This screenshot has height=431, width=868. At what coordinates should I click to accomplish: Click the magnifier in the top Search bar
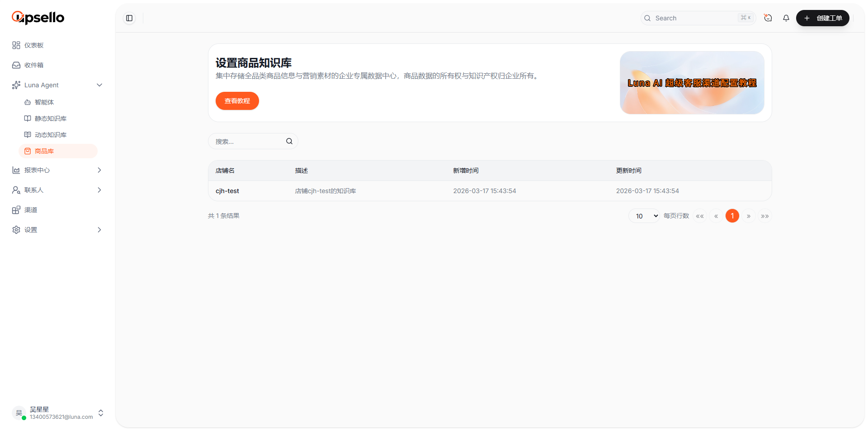(647, 18)
